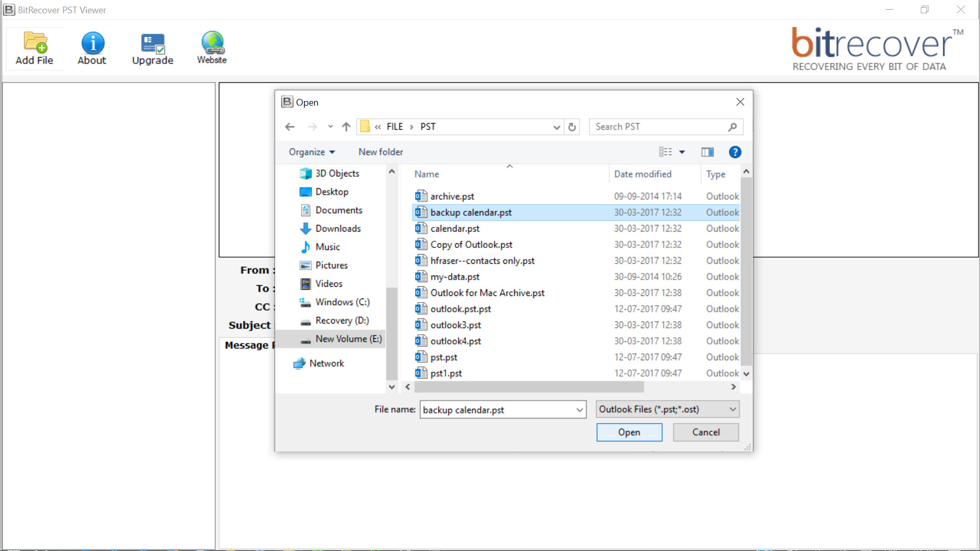
Task: Open the file dialog help icon
Action: pos(735,152)
